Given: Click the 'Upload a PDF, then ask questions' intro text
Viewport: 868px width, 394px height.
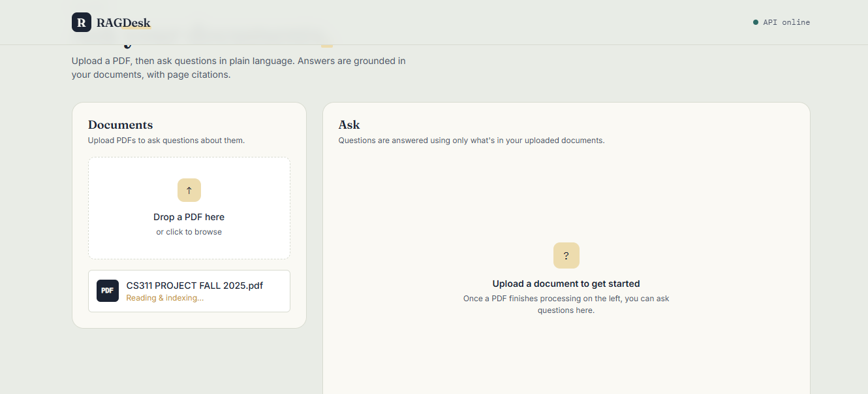Looking at the screenshot, I should click(239, 68).
